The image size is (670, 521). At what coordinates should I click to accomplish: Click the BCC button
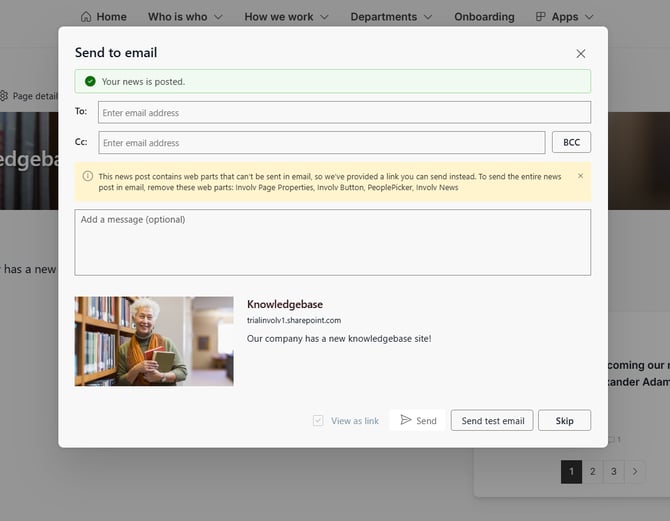pos(571,143)
